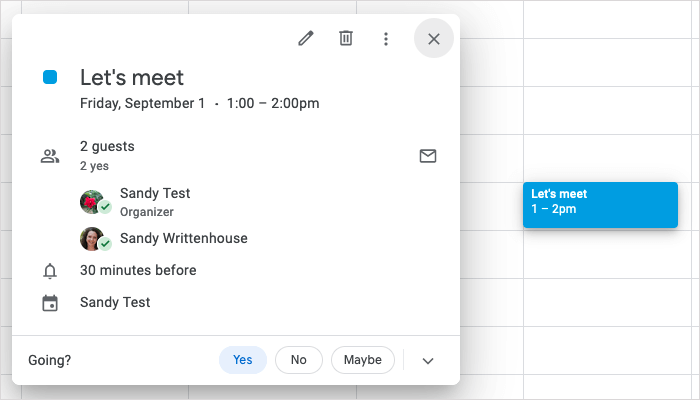Choose Maybe as RSVP response
This screenshot has height=400, width=700.
pos(363,360)
